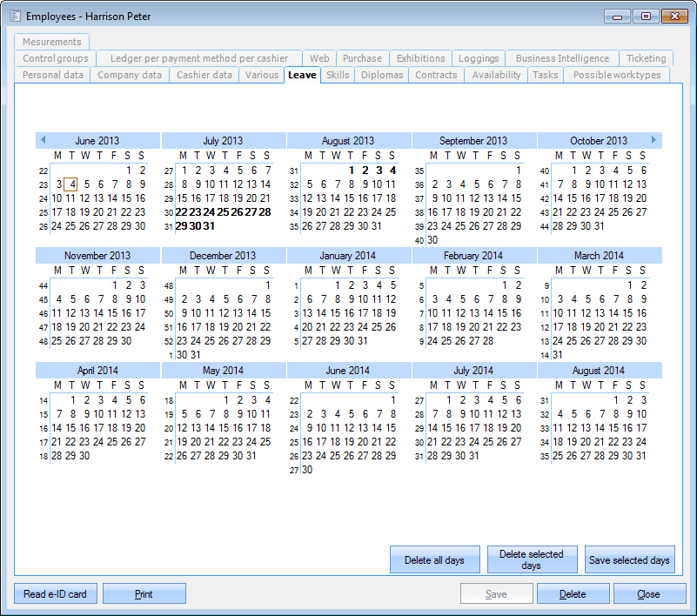Click Read e-ID card button
This screenshot has width=697, height=616.
[55, 594]
